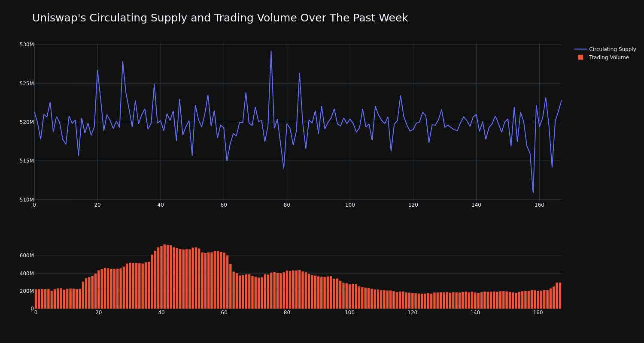
Task: Click the 530M y-axis label
Action: (x=27, y=45)
